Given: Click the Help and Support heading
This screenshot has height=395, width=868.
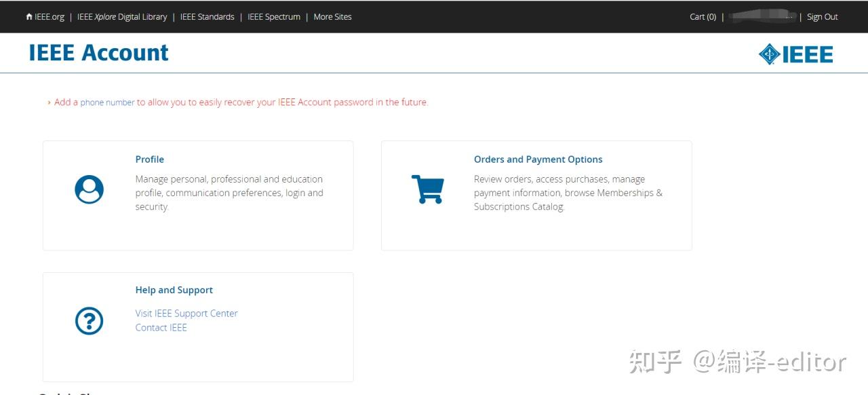Looking at the screenshot, I should point(174,290).
